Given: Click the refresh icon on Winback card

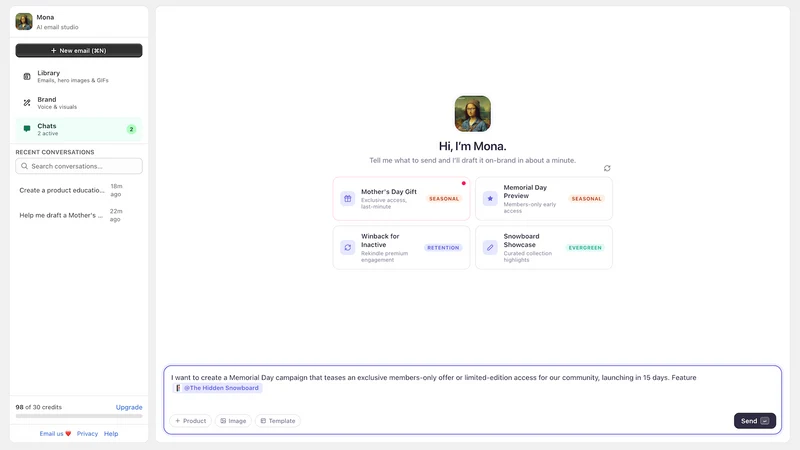Looking at the screenshot, I should pyautogui.click(x=347, y=247).
